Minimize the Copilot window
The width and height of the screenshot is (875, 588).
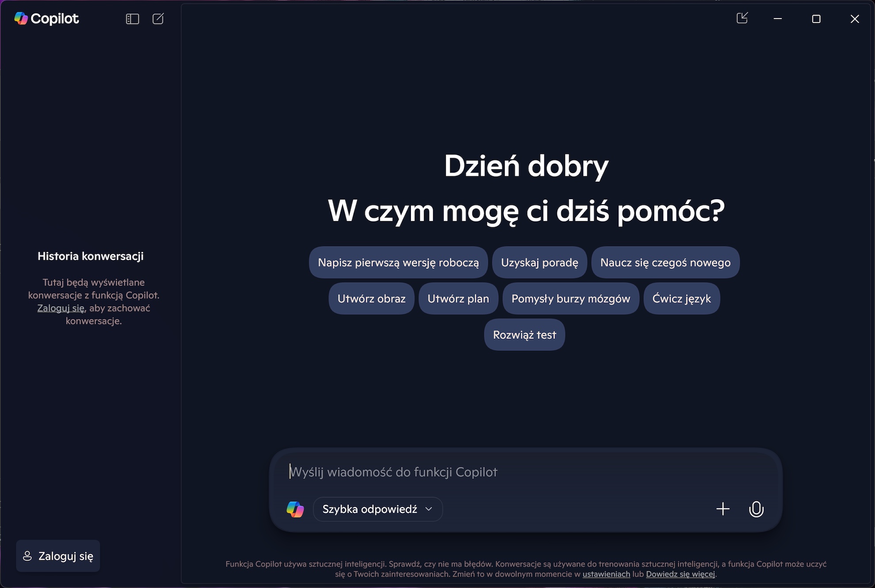(x=778, y=19)
